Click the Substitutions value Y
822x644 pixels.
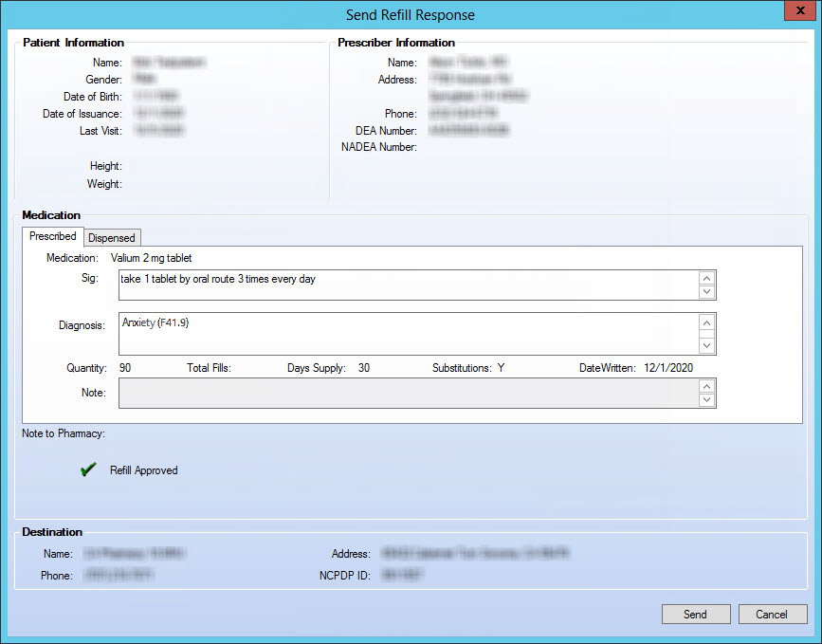[501, 368]
